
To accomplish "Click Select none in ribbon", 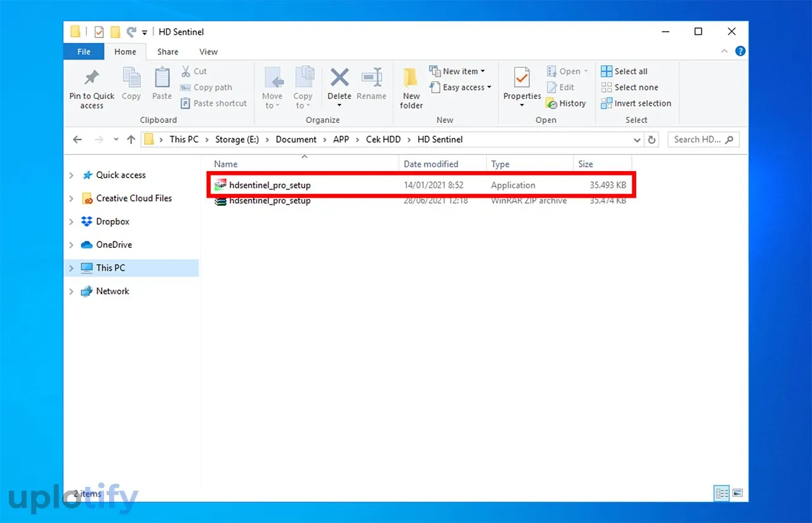I will pos(629,87).
